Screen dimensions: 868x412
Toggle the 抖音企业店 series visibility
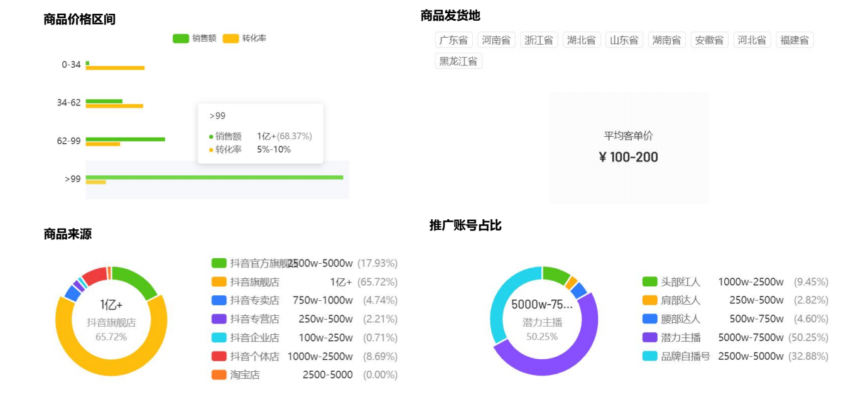pyautogui.click(x=218, y=337)
